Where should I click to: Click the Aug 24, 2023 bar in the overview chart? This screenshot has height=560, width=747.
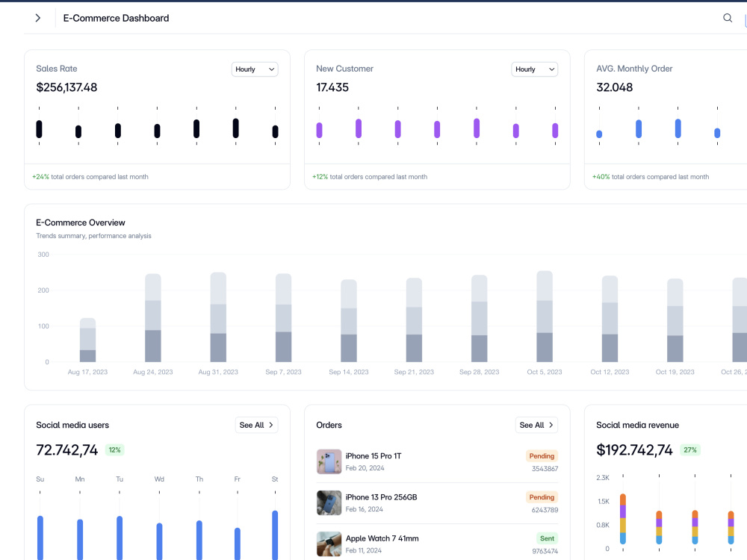click(153, 317)
